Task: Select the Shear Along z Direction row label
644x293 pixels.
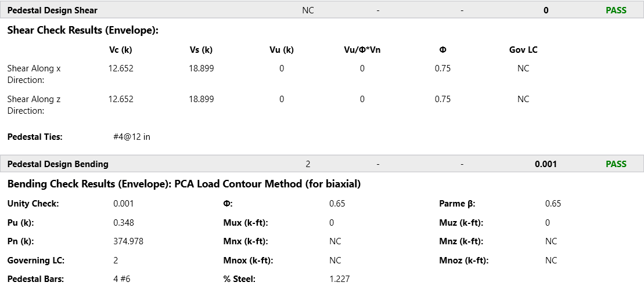Action: pyautogui.click(x=34, y=104)
